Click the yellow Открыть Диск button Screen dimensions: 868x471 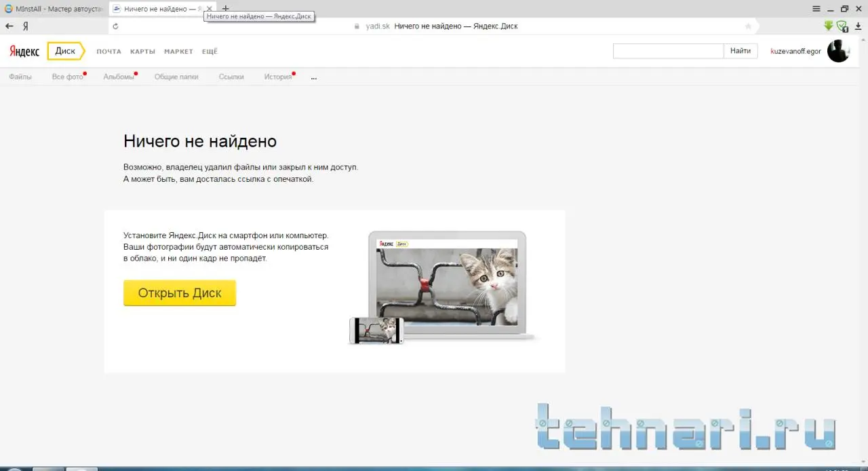[180, 293]
